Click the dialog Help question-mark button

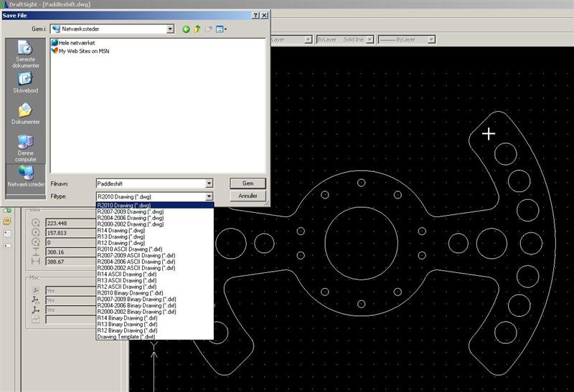click(x=255, y=15)
